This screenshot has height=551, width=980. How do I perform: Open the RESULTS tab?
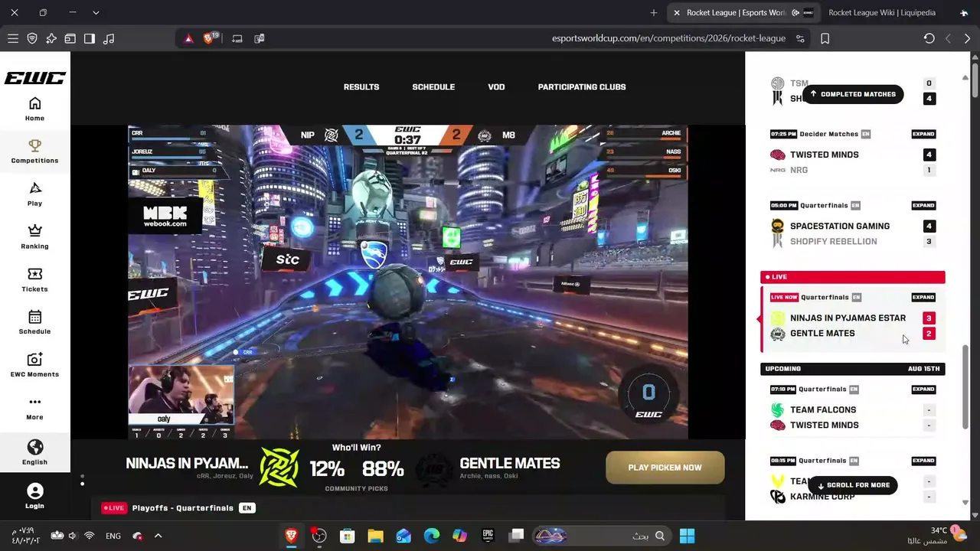361,87
